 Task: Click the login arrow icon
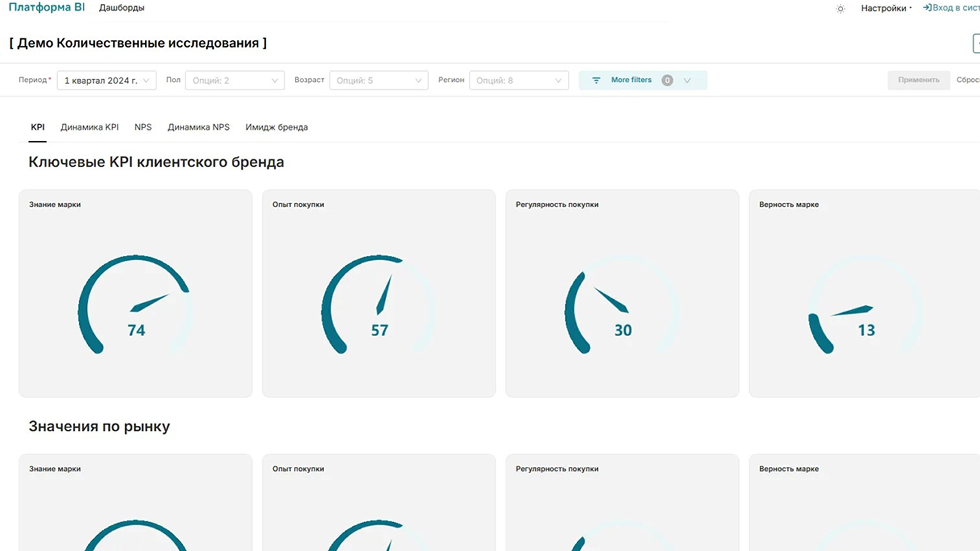coord(927,8)
